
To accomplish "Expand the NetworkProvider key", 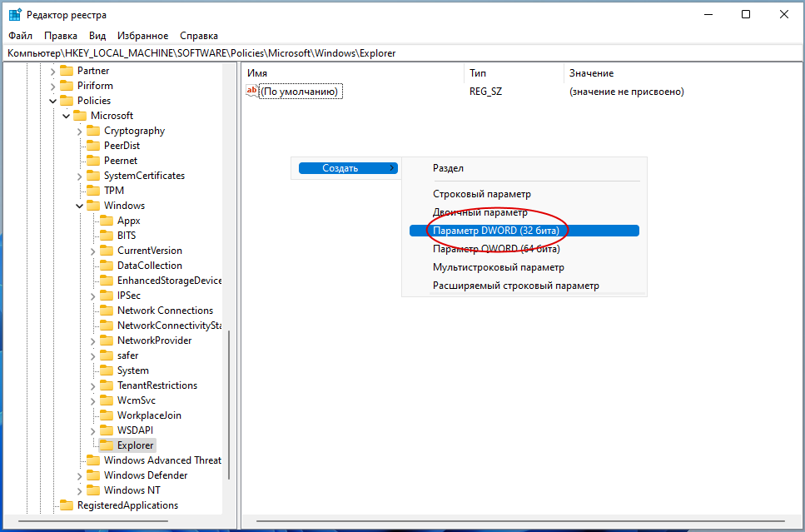I will point(93,341).
